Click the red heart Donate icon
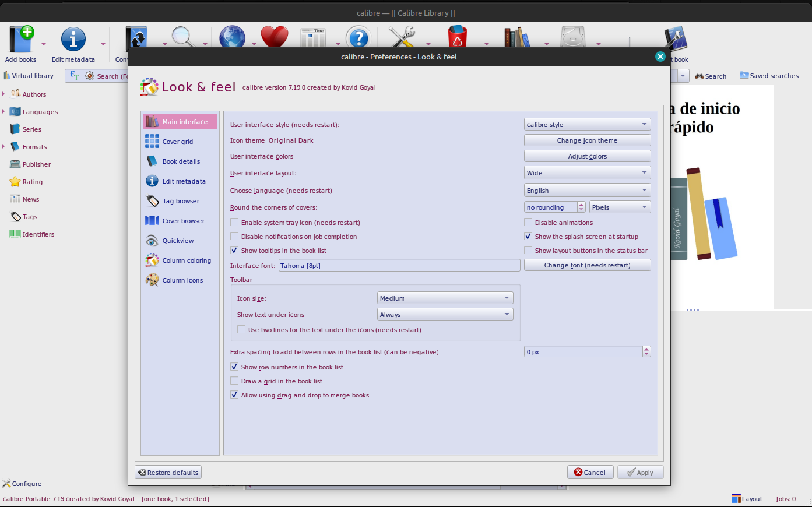812x507 pixels. (275, 36)
